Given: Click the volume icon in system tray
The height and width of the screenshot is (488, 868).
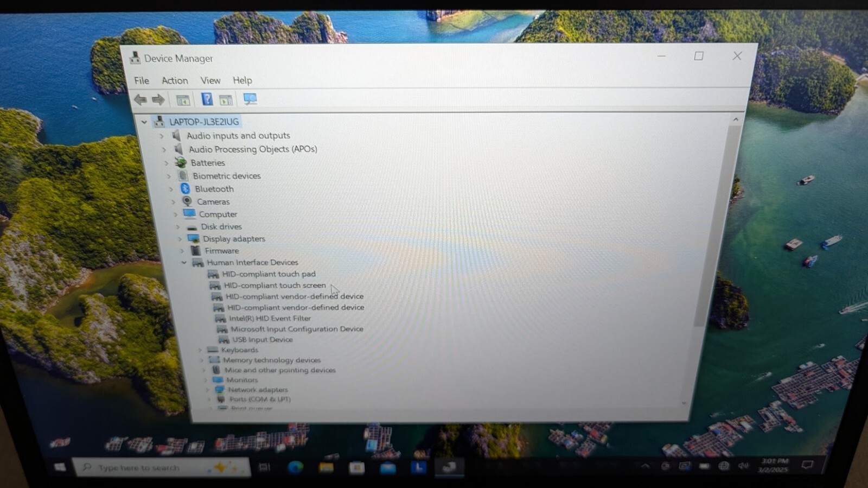Looking at the screenshot, I should (x=743, y=466).
